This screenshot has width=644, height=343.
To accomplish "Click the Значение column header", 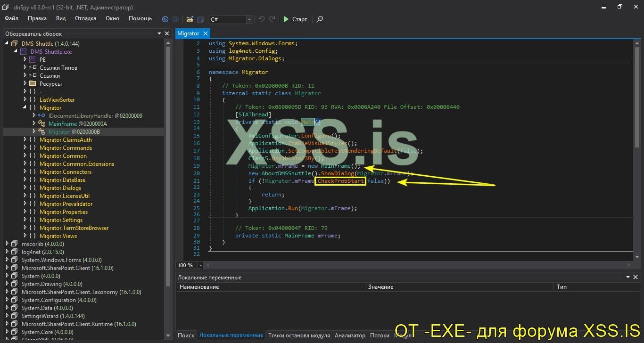I will coord(459,286).
